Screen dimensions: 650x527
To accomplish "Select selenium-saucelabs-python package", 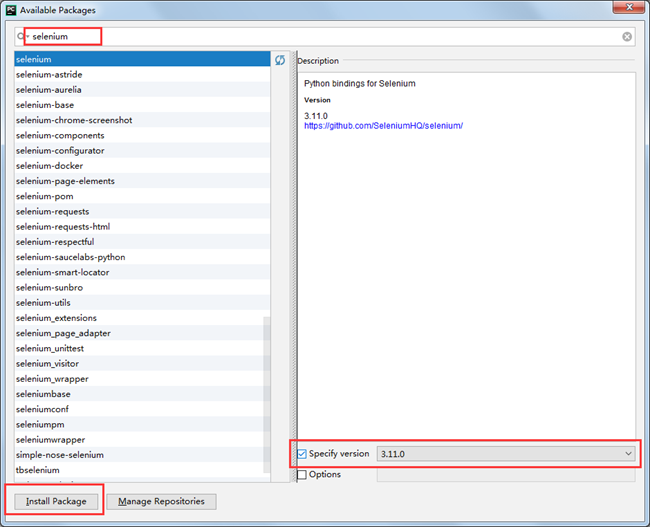I will point(142,257).
